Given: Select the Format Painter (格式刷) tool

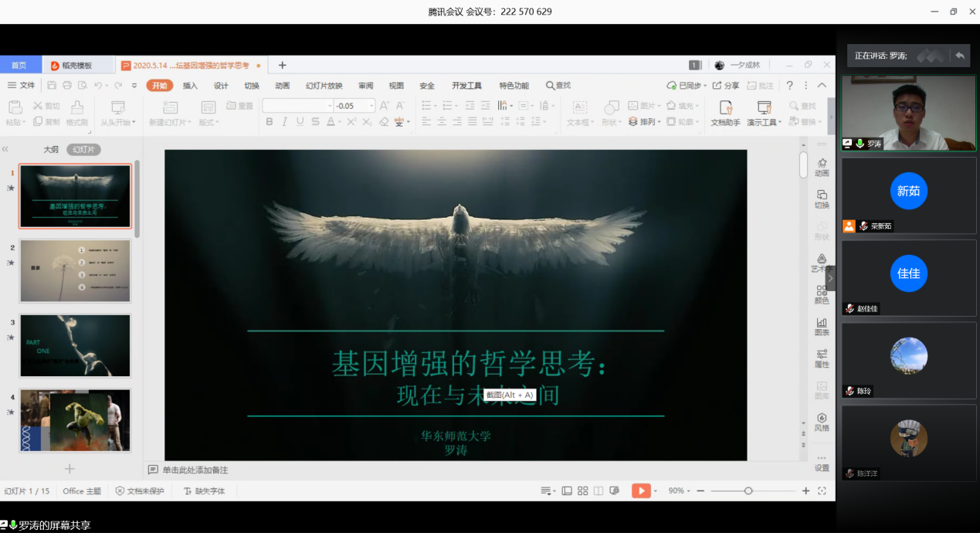Looking at the screenshot, I should (77, 114).
